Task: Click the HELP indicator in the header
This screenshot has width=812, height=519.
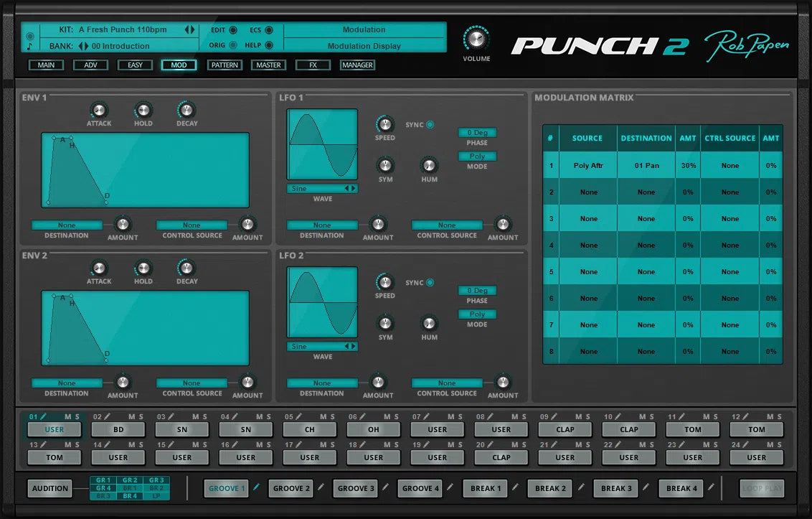Action: click(x=269, y=45)
